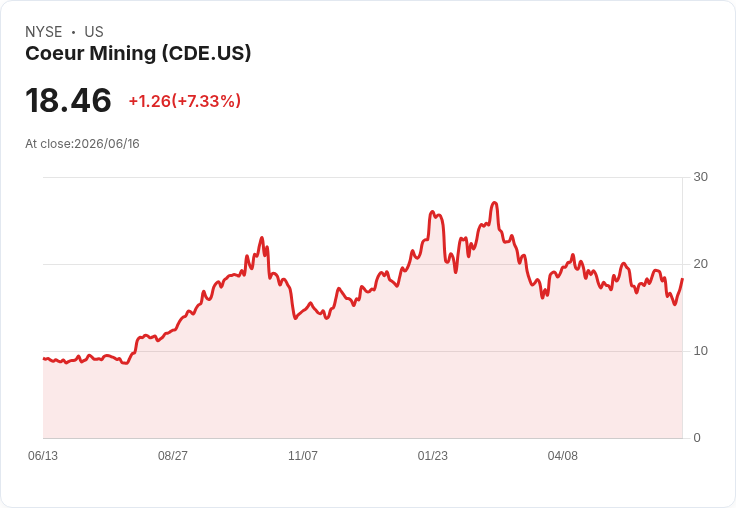Select the 11/07 date on the x-axis

click(303, 456)
